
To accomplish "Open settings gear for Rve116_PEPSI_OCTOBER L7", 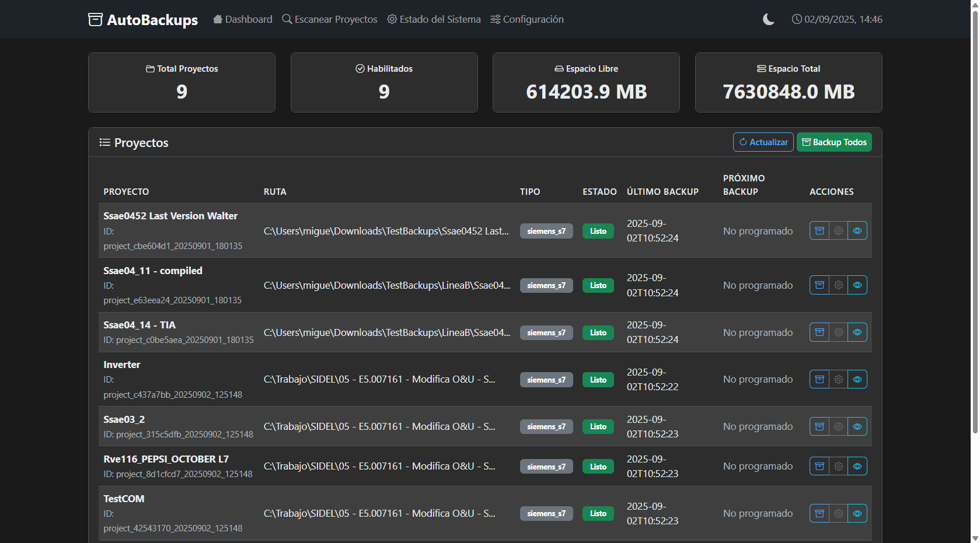I will [839, 466].
